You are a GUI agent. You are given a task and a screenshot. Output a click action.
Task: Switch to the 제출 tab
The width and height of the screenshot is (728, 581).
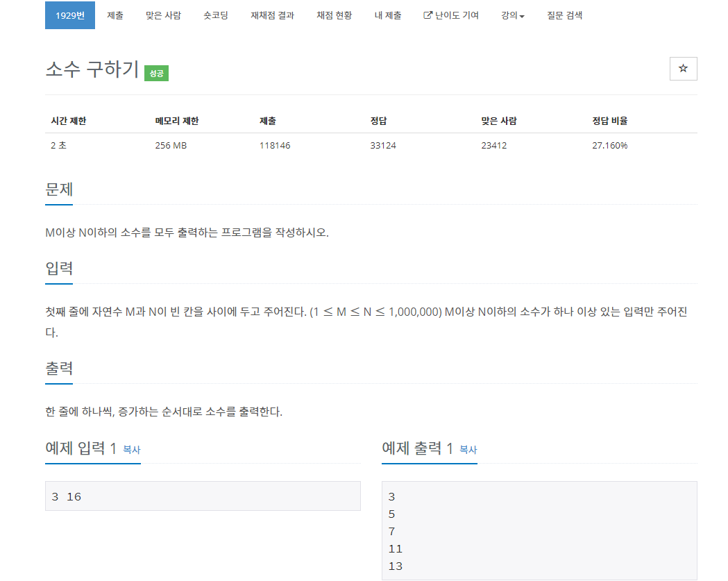[115, 14]
